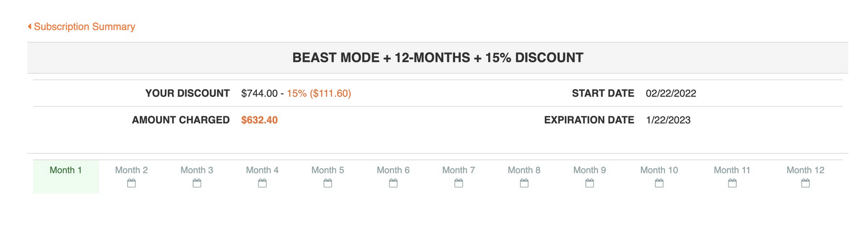Viewport: 868px width, 230px height.
Task: Click the 15% ($111.60) discount text
Action: [319, 93]
